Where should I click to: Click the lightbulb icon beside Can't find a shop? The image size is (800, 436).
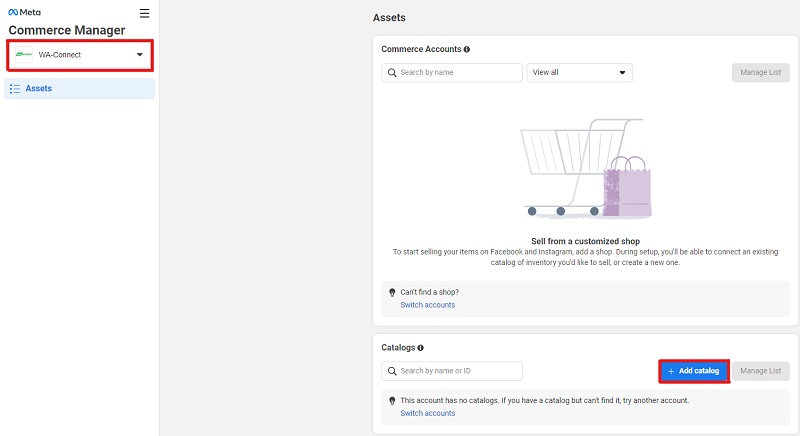pos(392,293)
